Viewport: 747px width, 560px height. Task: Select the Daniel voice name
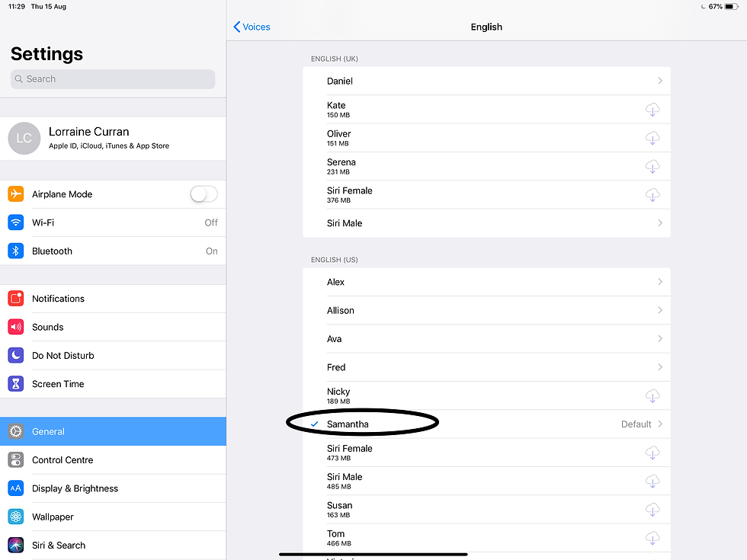click(x=340, y=81)
